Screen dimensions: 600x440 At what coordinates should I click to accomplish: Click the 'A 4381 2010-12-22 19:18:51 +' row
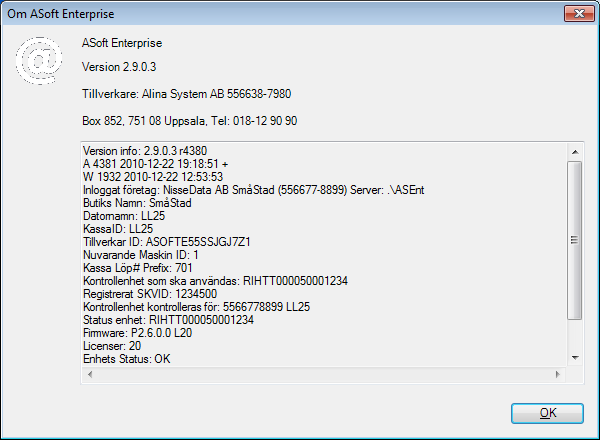tap(155, 164)
